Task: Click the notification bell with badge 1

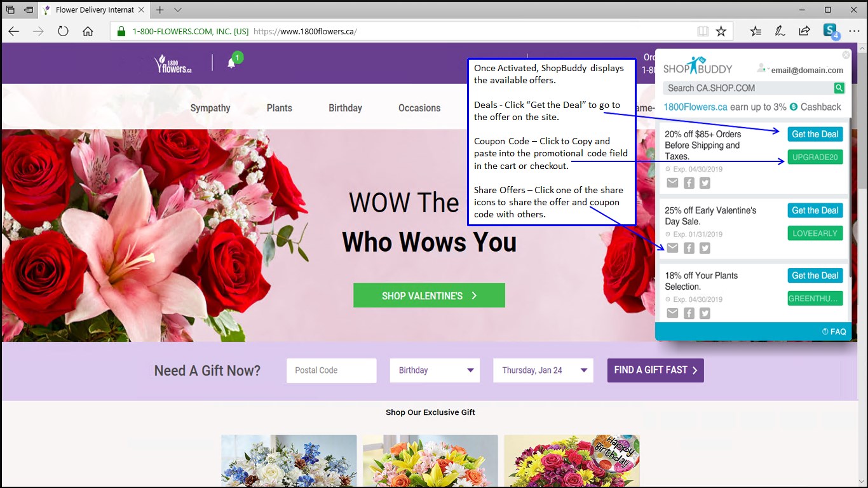Action: point(234,61)
